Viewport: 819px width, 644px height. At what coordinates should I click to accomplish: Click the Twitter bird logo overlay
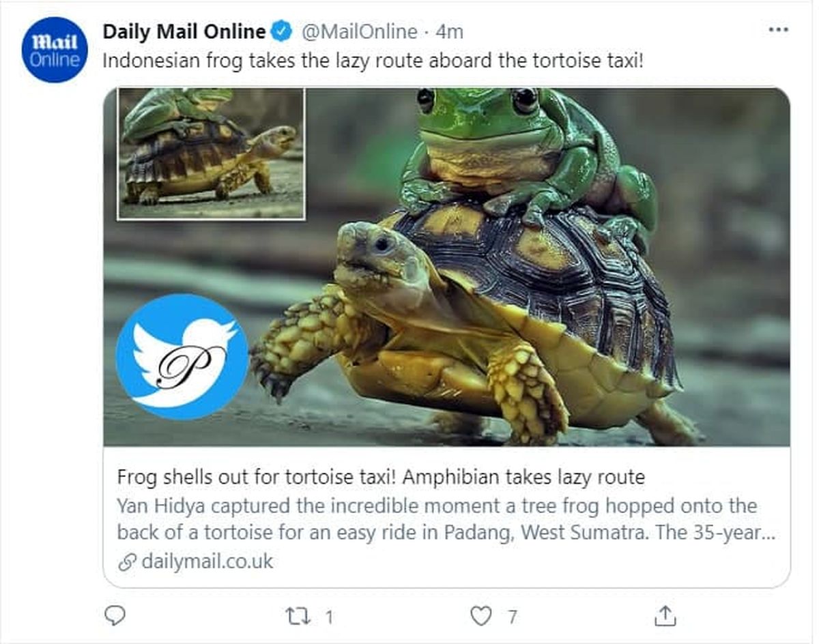pyautogui.click(x=182, y=356)
